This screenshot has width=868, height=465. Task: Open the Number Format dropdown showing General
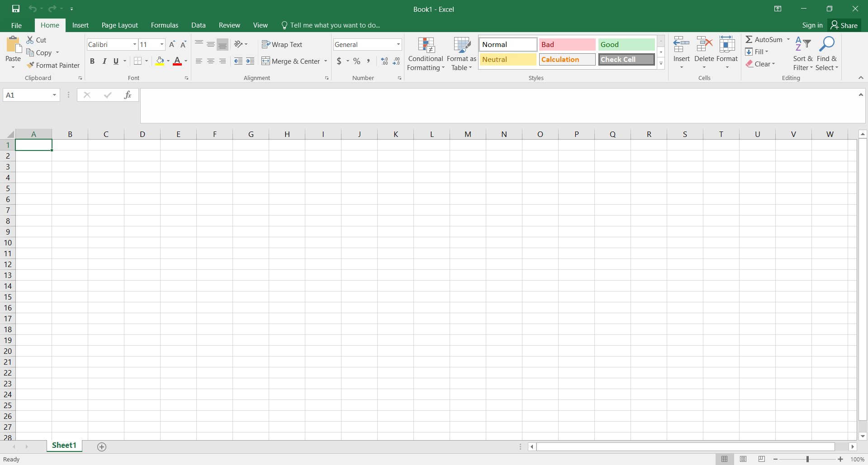click(x=398, y=44)
